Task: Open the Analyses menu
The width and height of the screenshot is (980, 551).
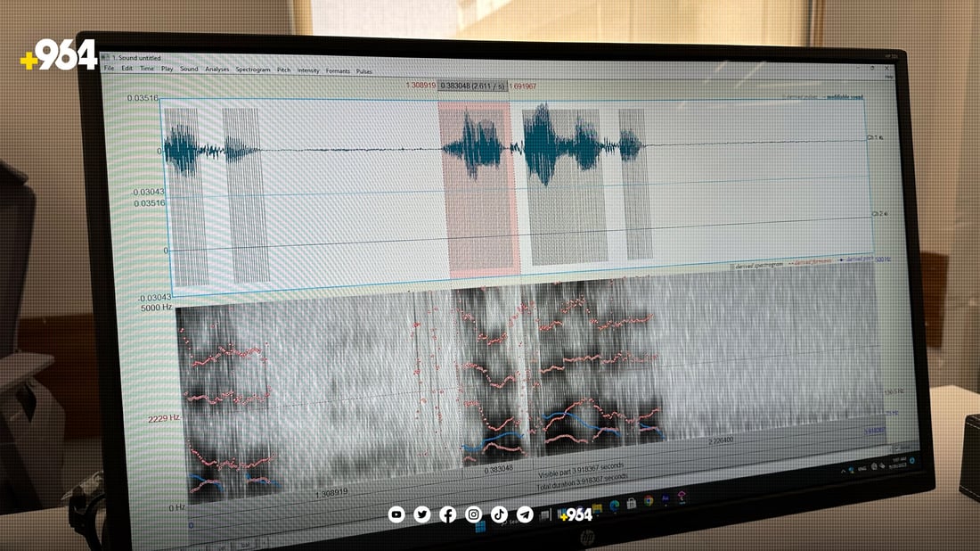Action: point(216,70)
